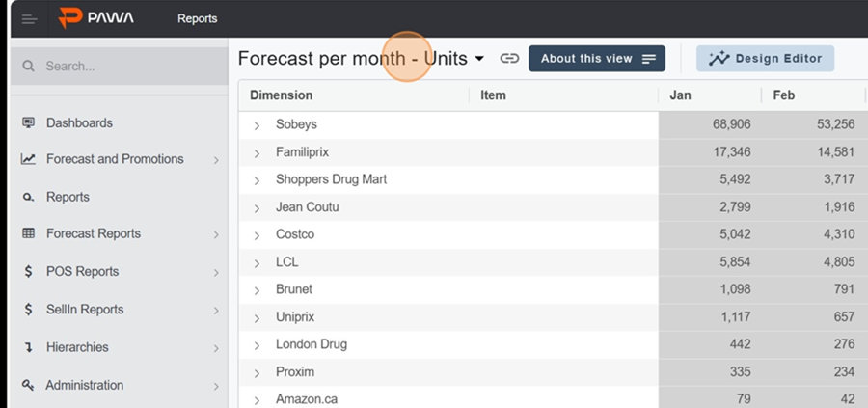Click the POS Reports dollar icon

(x=28, y=271)
